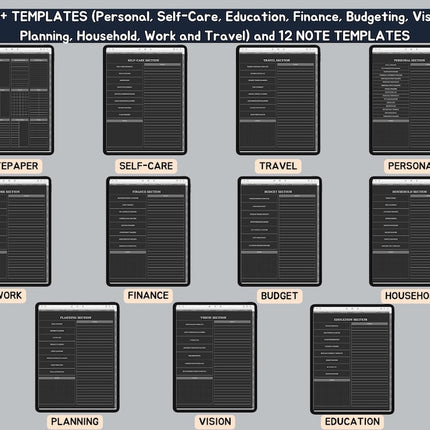This screenshot has height=430, width=430.
Task: Click the "SELF-CARE" caption label
Action: (146, 166)
